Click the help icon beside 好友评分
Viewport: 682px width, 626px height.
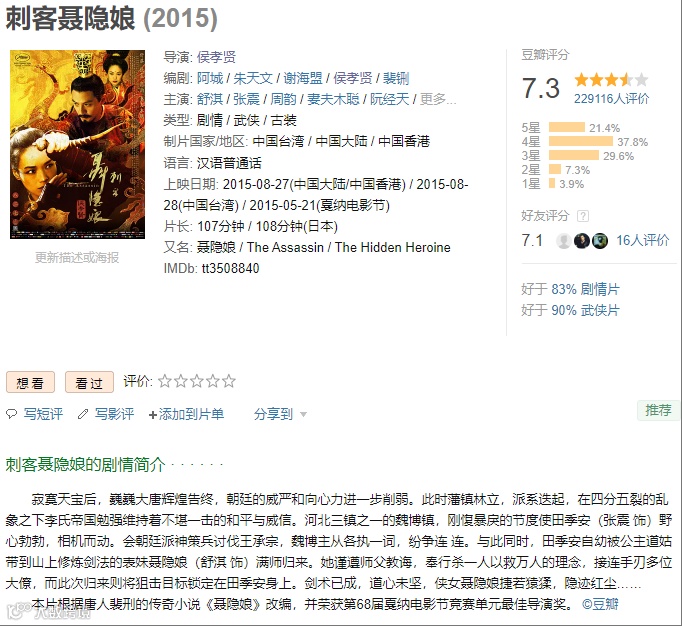point(583,216)
